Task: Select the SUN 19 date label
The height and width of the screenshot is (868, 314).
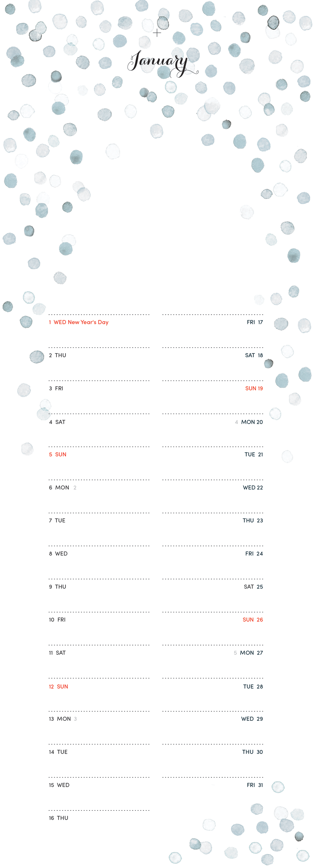Action: click(254, 388)
